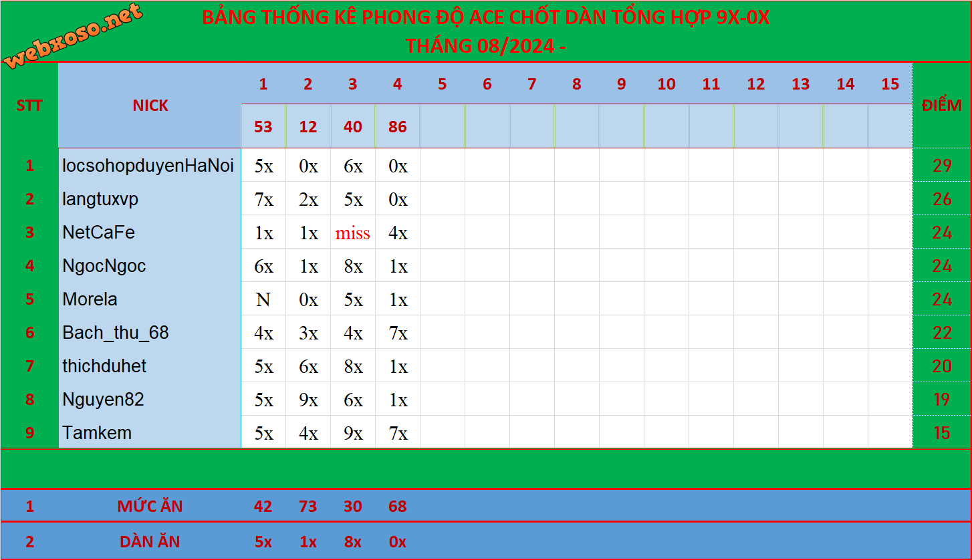Click 0x in the DÀN ĂN row
972x560 pixels.
[x=398, y=541]
